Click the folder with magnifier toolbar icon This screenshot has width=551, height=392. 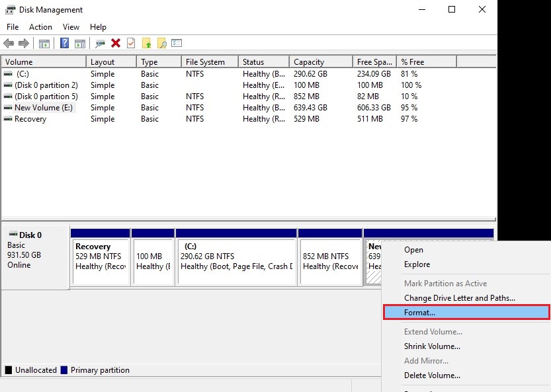click(163, 43)
